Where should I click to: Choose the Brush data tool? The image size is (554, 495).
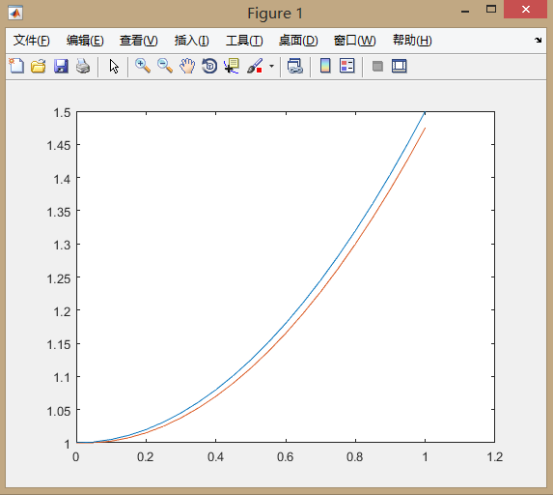pos(255,66)
